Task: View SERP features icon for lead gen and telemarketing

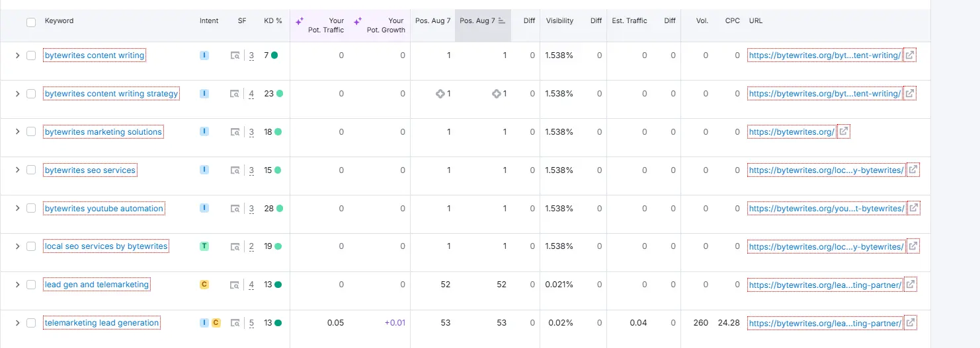Action: [x=235, y=285]
